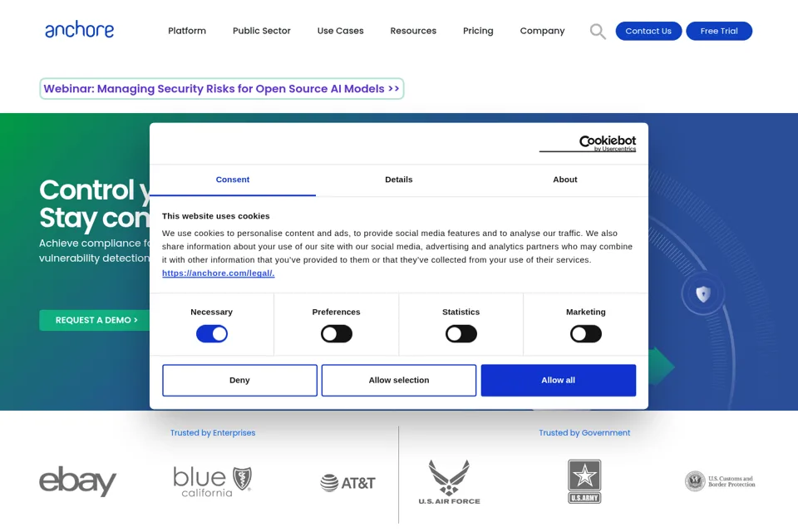Screen dimensions: 798x532
Task: Enable the Marketing cookies switch
Action: coord(586,334)
